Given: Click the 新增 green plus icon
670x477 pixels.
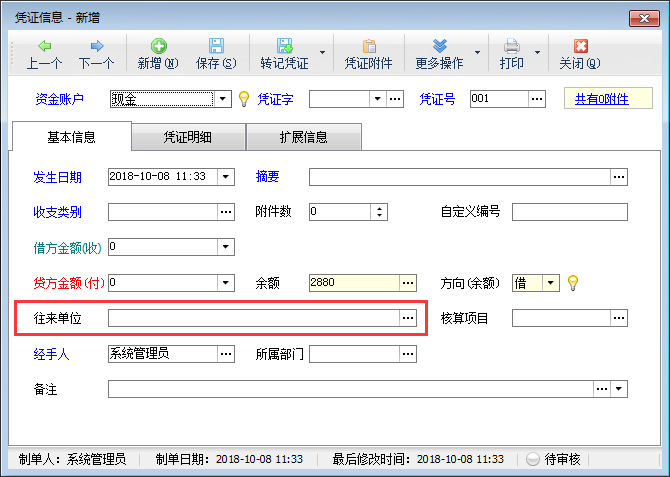Looking at the screenshot, I should pyautogui.click(x=158, y=46).
